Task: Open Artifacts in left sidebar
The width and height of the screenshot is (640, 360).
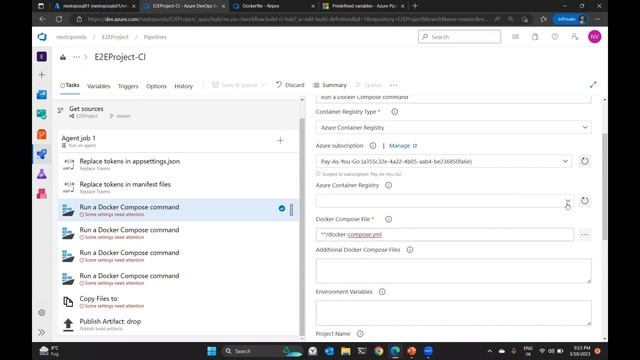Action: 42,194
